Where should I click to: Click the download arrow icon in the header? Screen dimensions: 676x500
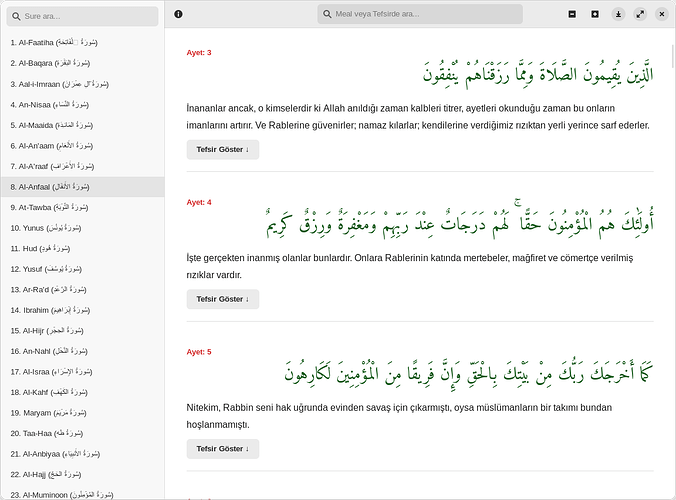coord(618,14)
